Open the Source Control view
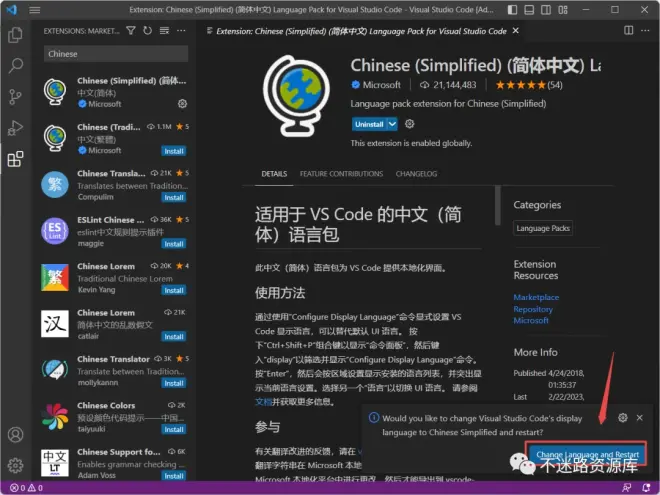 [x=16, y=97]
